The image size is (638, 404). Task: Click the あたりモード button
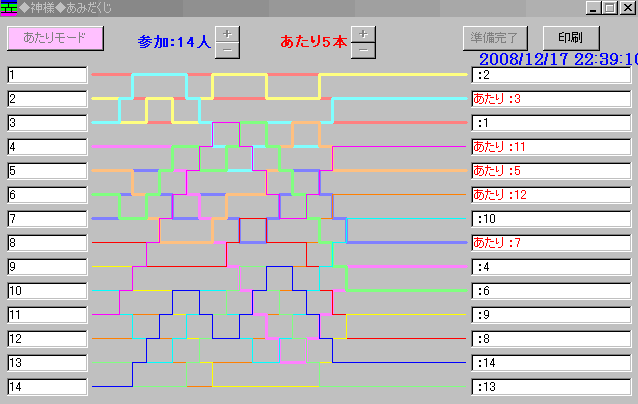(55, 38)
